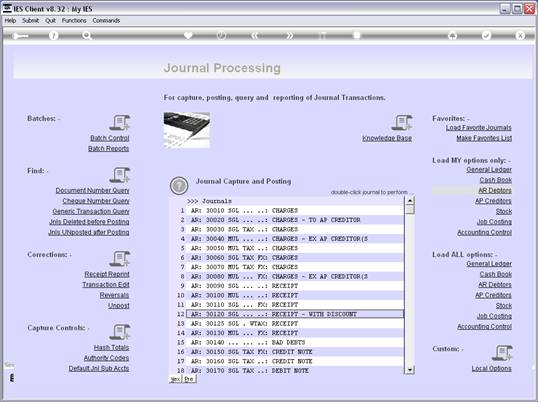The image size is (538, 402).
Task: Open Document Number Query link
Action: click(x=93, y=190)
